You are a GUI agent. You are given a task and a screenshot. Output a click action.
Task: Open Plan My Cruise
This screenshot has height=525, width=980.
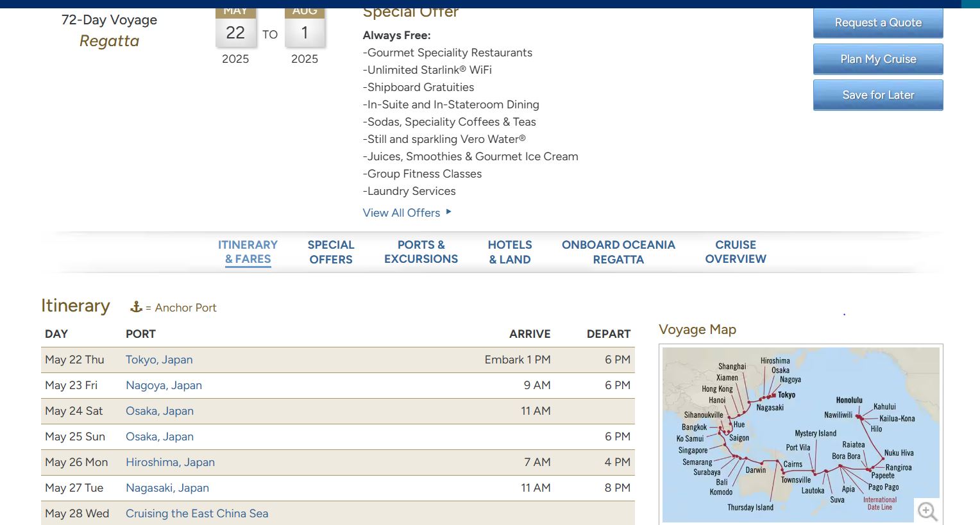click(x=878, y=59)
